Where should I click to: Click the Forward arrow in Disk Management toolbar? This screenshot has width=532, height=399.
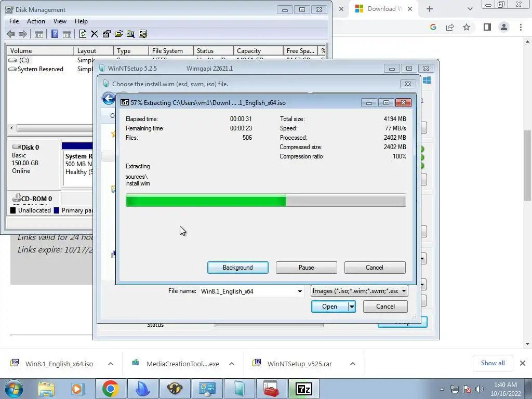pyautogui.click(x=23, y=34)
